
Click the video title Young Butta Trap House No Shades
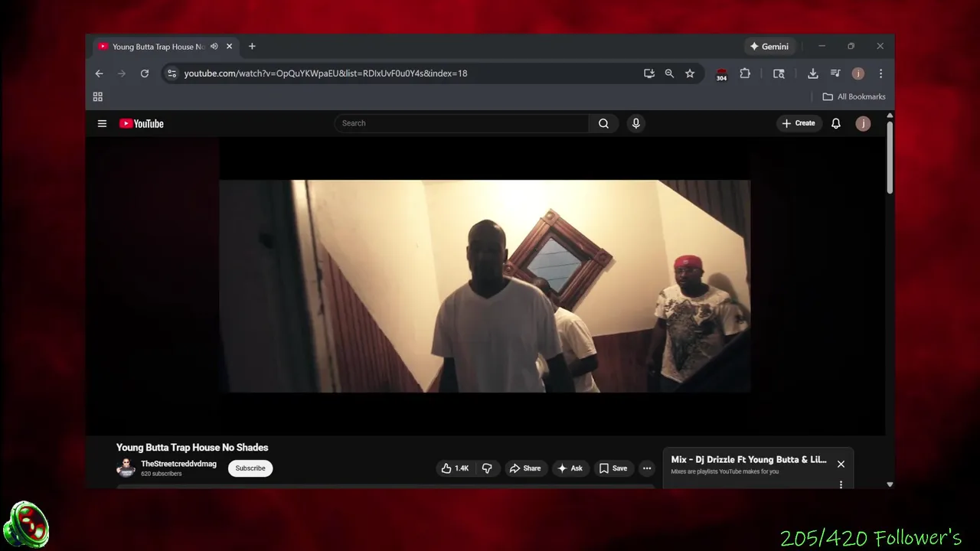point(192,448)
